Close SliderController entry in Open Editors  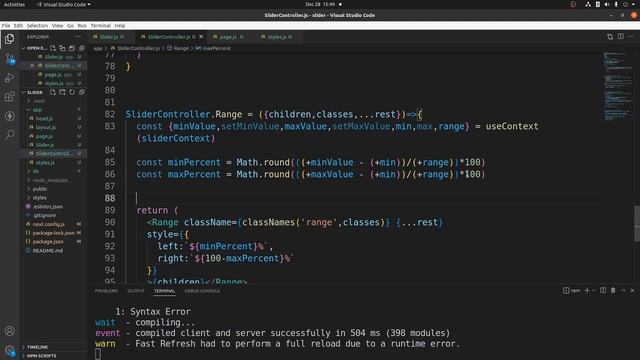click(32, 66)
